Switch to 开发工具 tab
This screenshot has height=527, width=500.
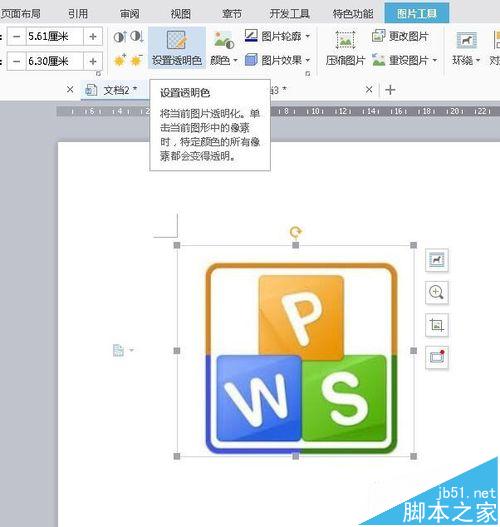pos(289,14)
